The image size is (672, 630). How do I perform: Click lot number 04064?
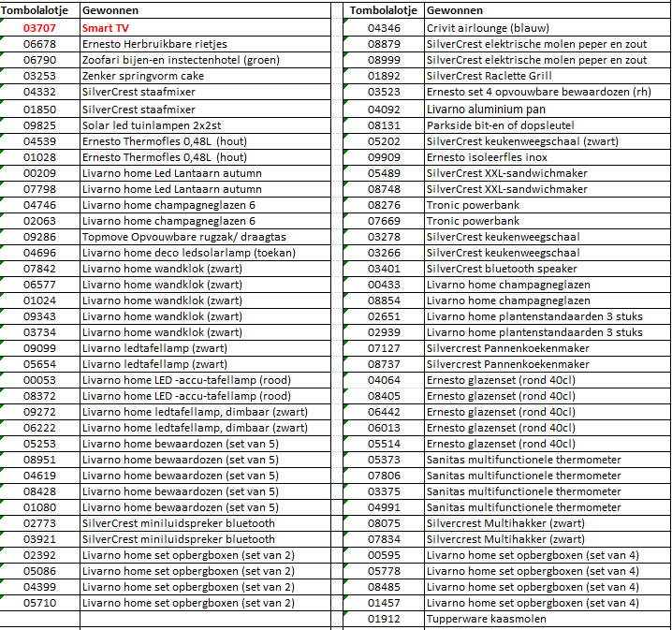tap(384, 380)
